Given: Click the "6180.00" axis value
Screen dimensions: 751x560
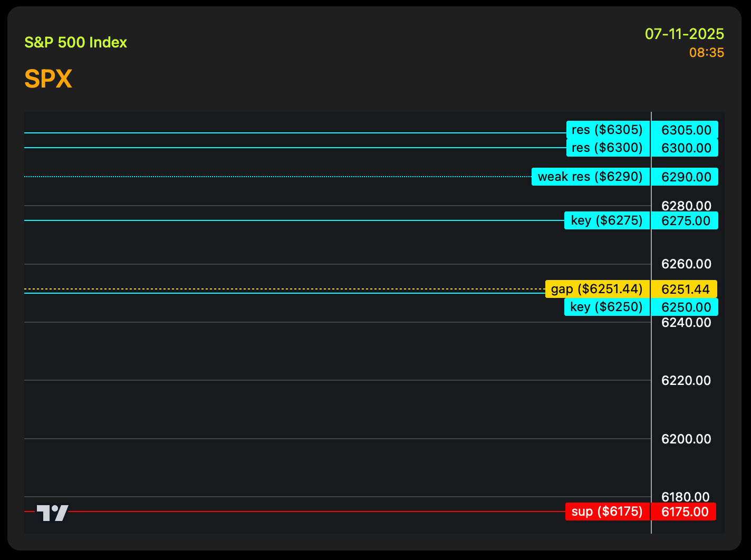Looking at the screenshot, I should (686, 497).
